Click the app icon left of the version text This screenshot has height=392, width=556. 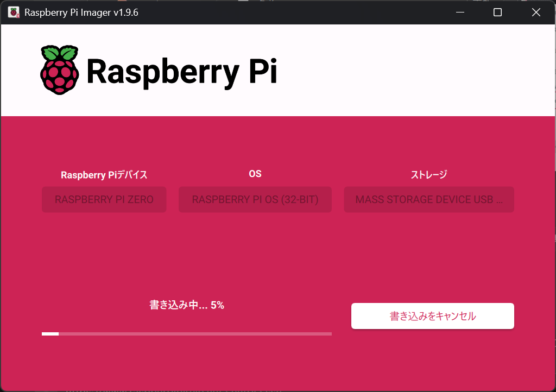point(13,11)
